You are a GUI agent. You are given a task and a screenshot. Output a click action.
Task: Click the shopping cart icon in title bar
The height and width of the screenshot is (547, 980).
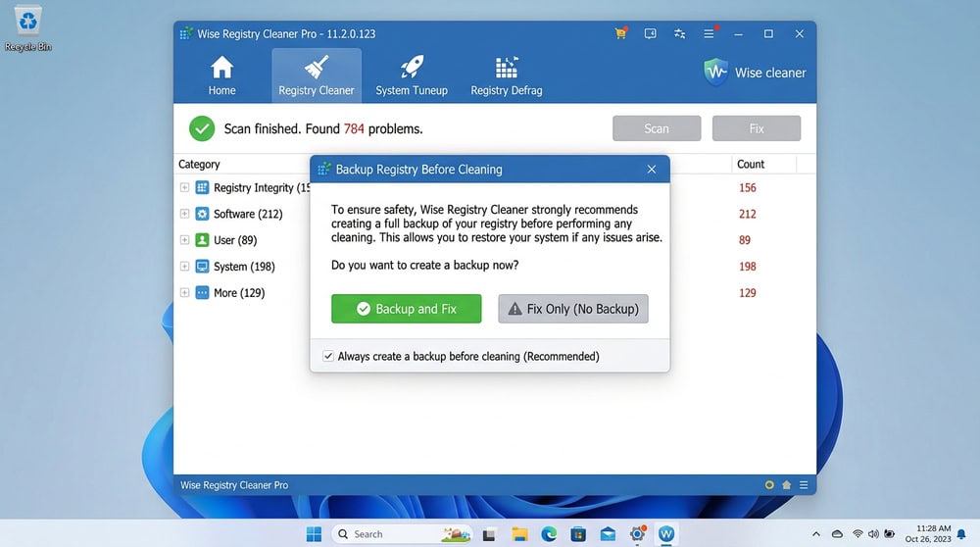pyautogui.click(x=620, y=33)
